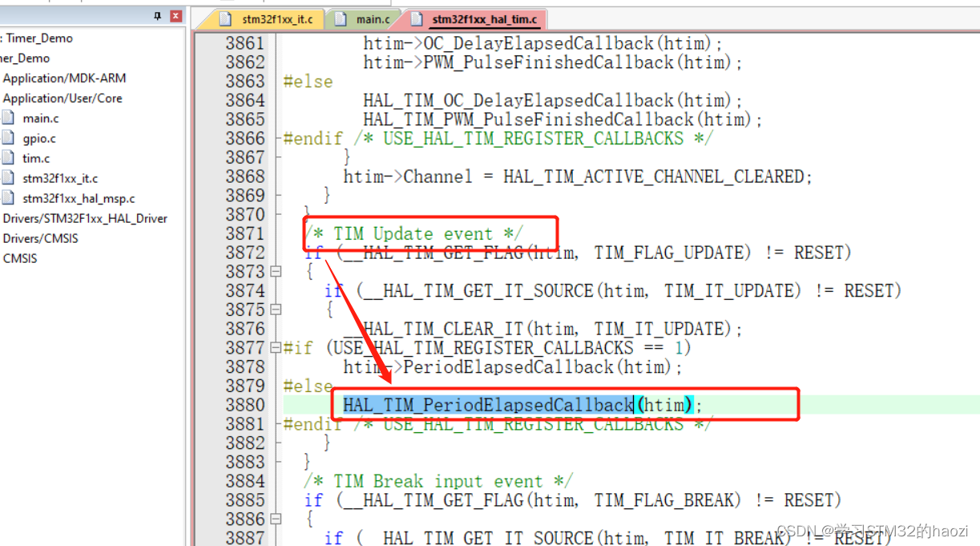Click the tim.c file icon in the project tree
The image size is (980, 546).
8,158
